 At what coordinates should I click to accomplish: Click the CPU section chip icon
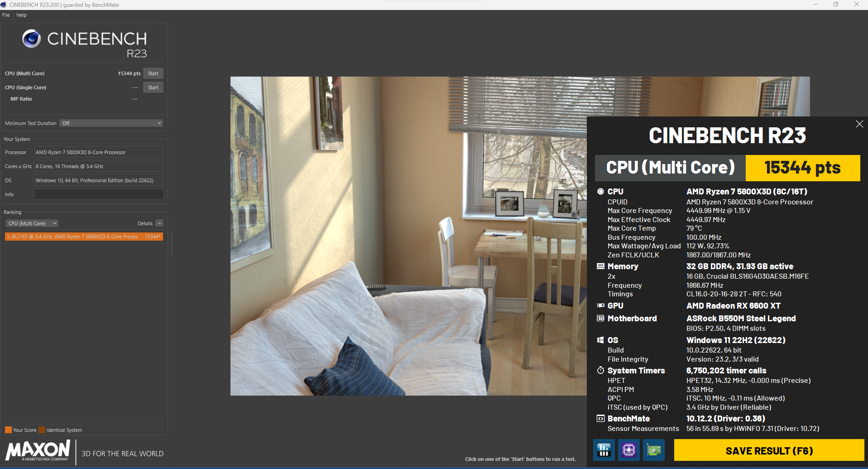click(x=600, y=192)
